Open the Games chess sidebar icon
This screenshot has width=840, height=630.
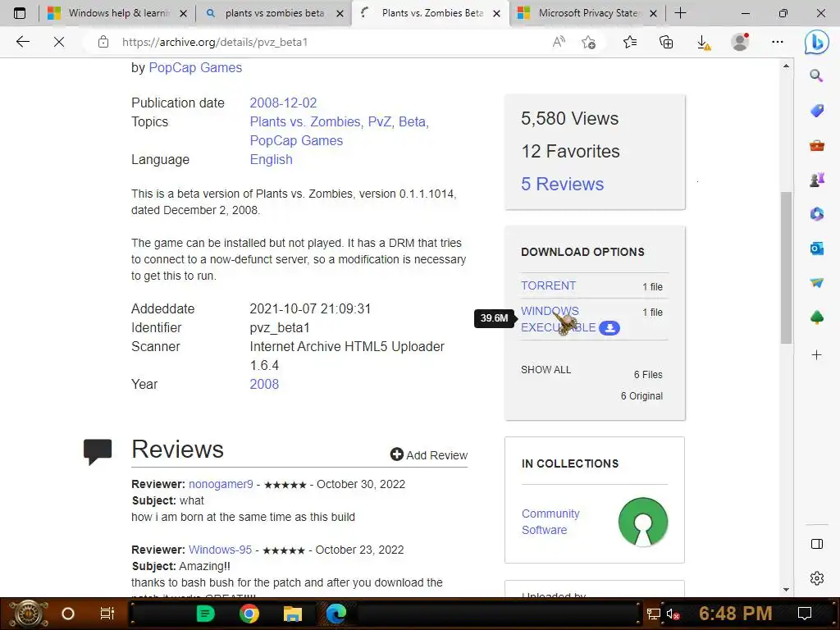pos(816,180)
